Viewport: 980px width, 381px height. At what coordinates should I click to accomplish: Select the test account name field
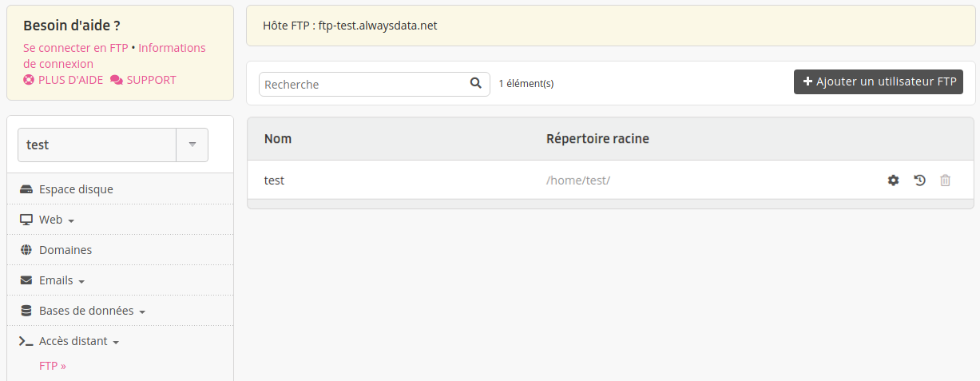(97, 145)
